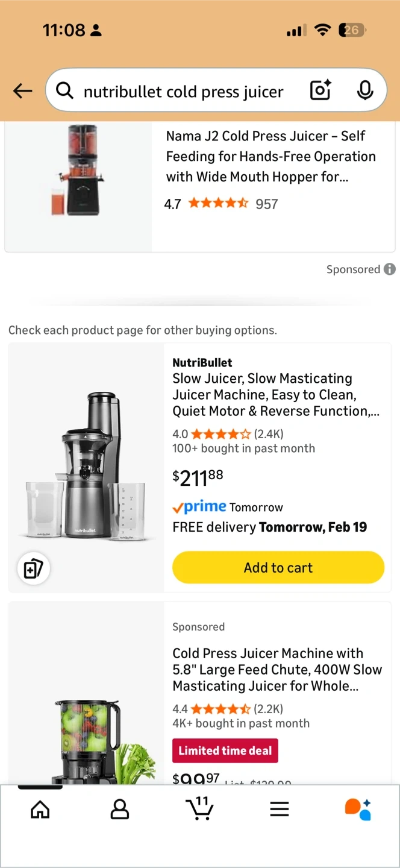This screenshot has height=868, width=400.
Task: Go to the Home tab
Action: (40, 810)
